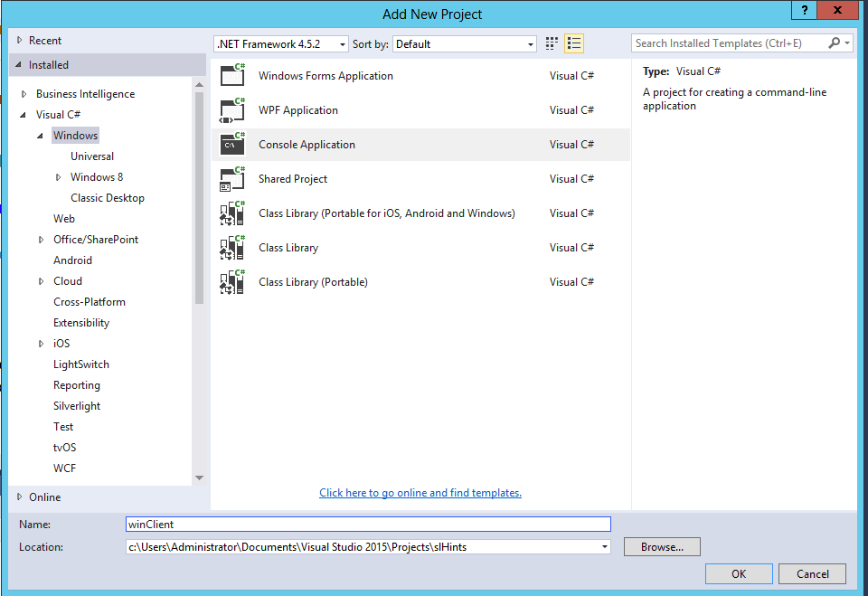
Task: Close the Add New Project dialog
Action: [837, 10]
